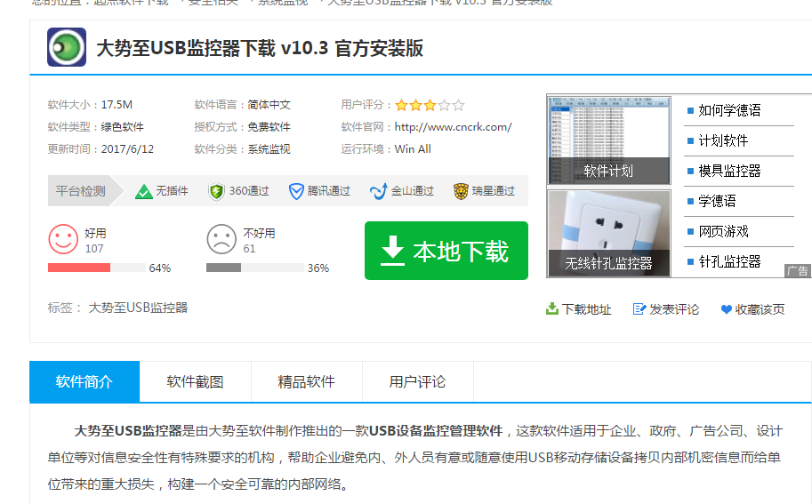Click the 360通过 shield icon

click(216, 191)
